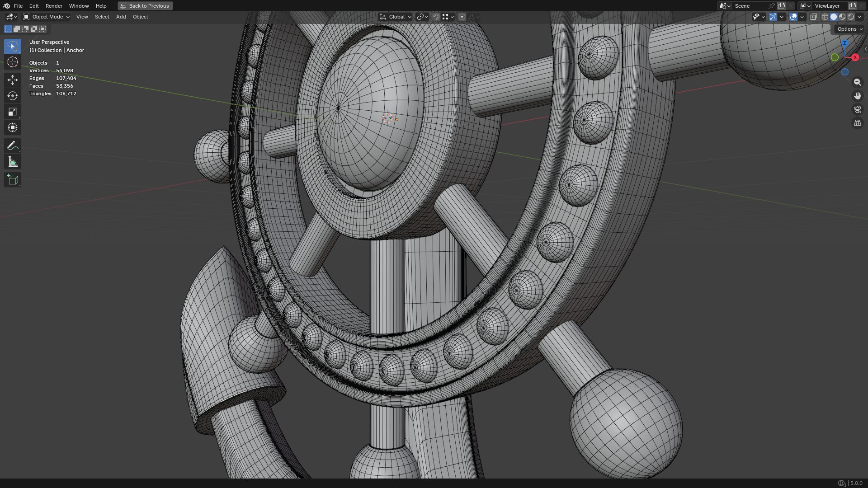The image size is (868, 488).
Task: Open snapping options dropdown
Action: tap(448, 17)
